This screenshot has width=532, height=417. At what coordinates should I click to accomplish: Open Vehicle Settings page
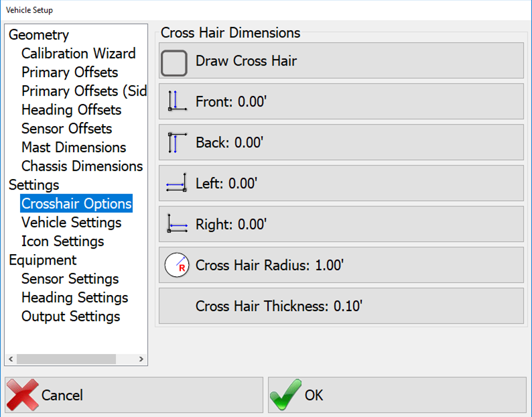71,223
